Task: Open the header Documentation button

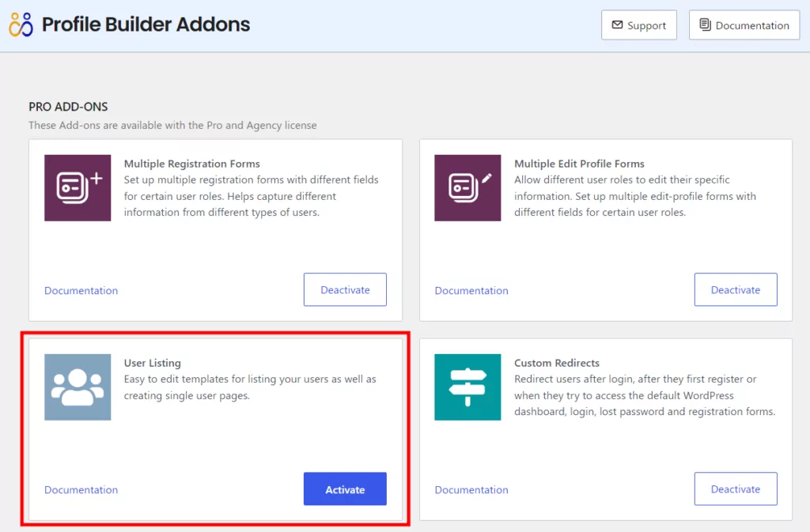Action: tap(744, 25)
